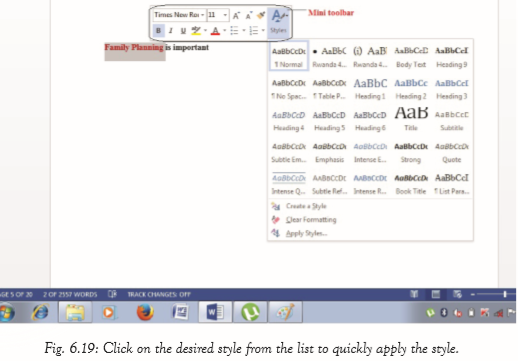Choose Apply Styles... menu entry
This screenshot has height=361, width=518.
370,233
